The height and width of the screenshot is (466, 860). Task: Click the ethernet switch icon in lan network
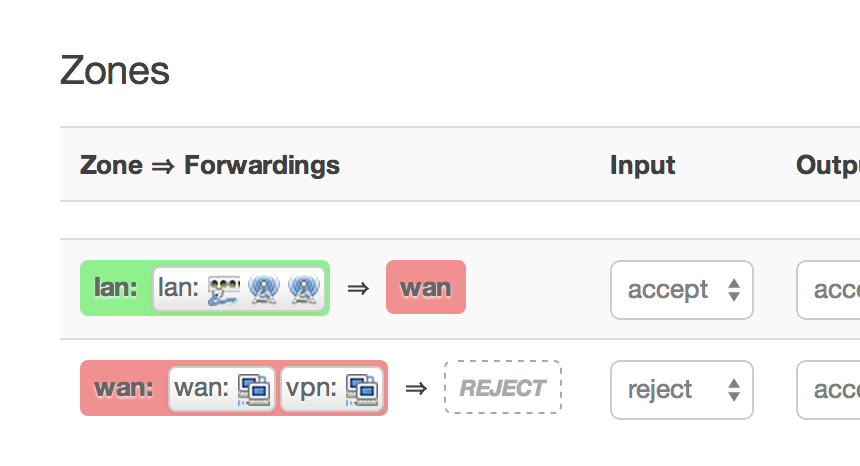coord(224,290)
